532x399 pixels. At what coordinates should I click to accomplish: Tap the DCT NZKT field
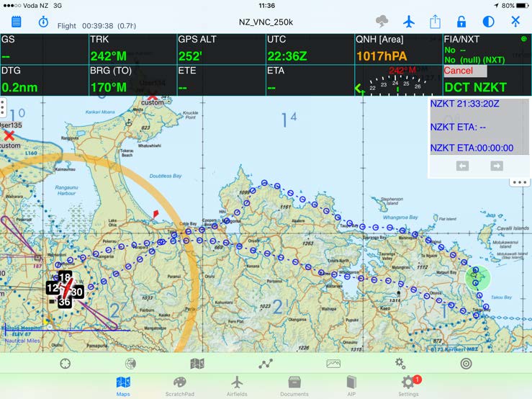(x=475, y=87)
